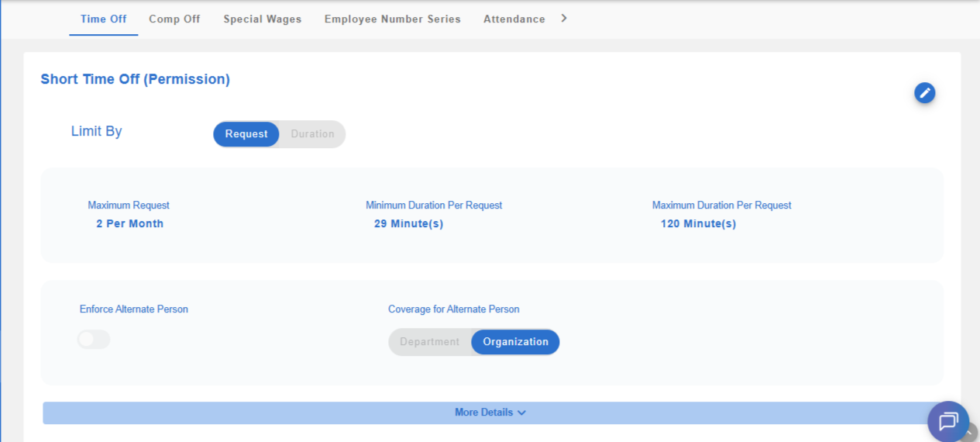
Task: Click the Limit By label
Action: (x=96, y=131)
